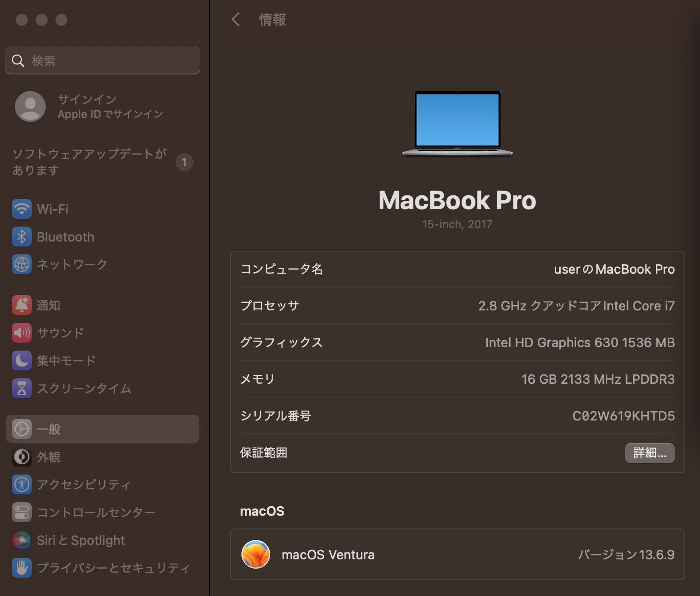Click the 通知 bell icon
Viewport: 700px width, 596px height.
(x=21, y=305)
